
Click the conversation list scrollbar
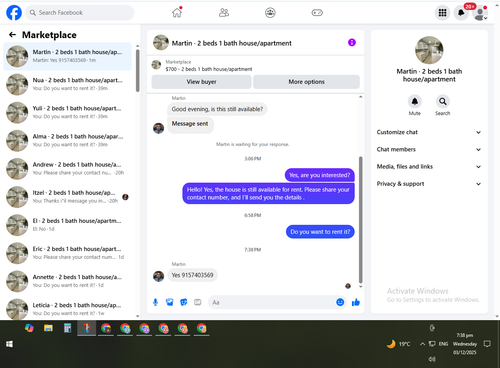click(137, 70)
